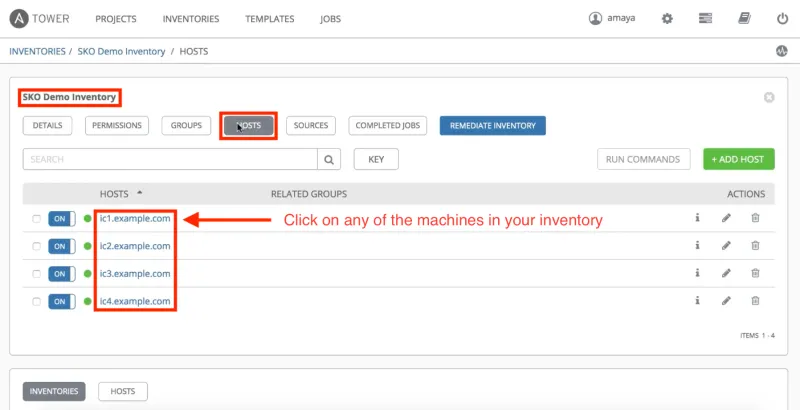800x410 pixels.
Task: Edit host lc4.example.com with pencil icon
Action: tap(726, 301)
